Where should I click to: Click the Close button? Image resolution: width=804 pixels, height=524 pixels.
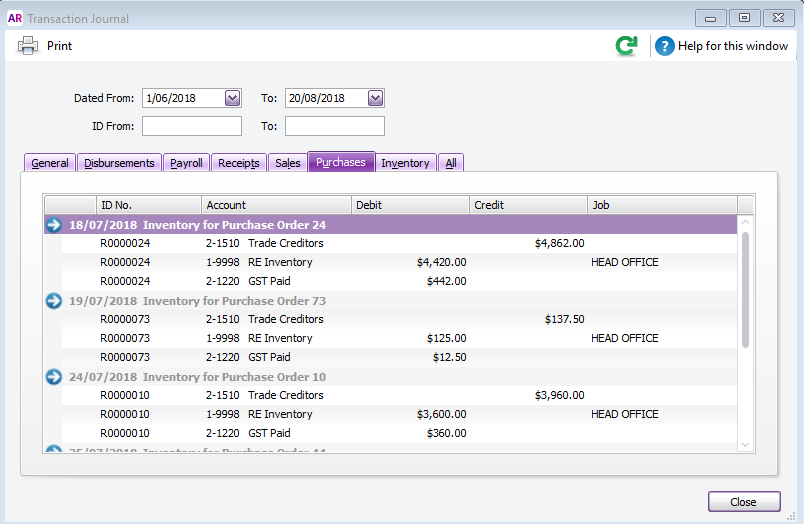click(744, 502)
